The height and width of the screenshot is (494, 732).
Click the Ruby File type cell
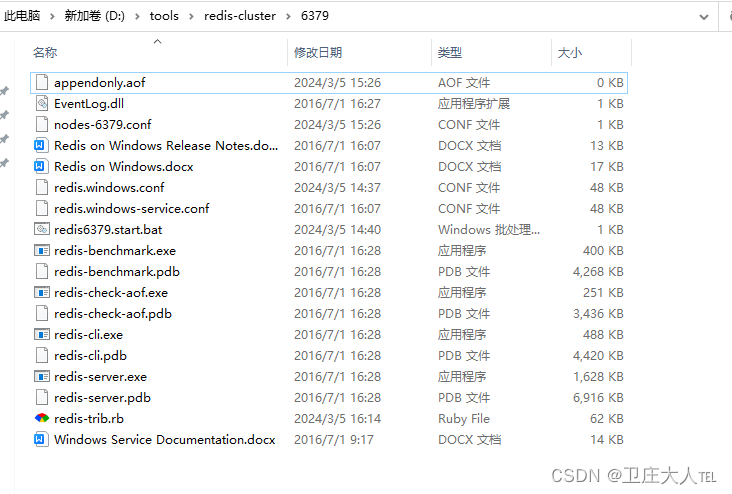464,419
